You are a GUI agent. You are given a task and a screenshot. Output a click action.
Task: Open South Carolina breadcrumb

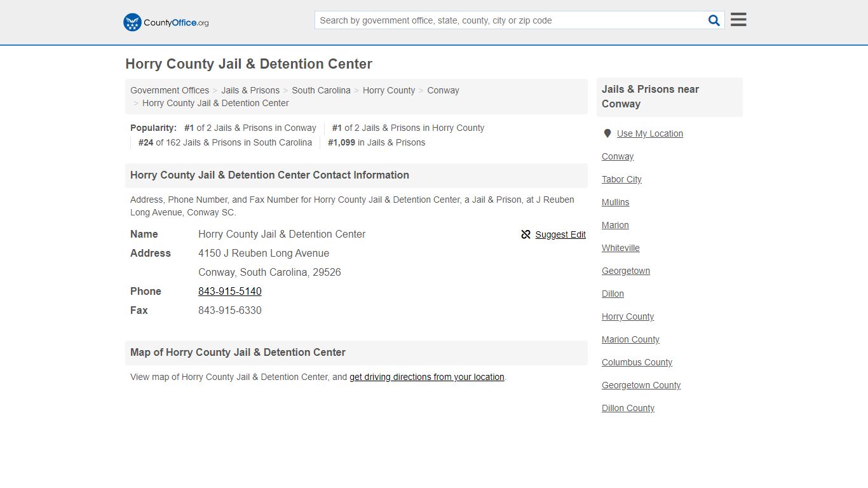[x=321, y=90]
